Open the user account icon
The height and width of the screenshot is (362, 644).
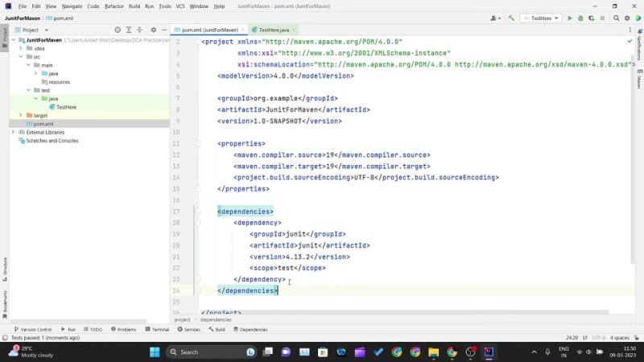tap(495, 18)
